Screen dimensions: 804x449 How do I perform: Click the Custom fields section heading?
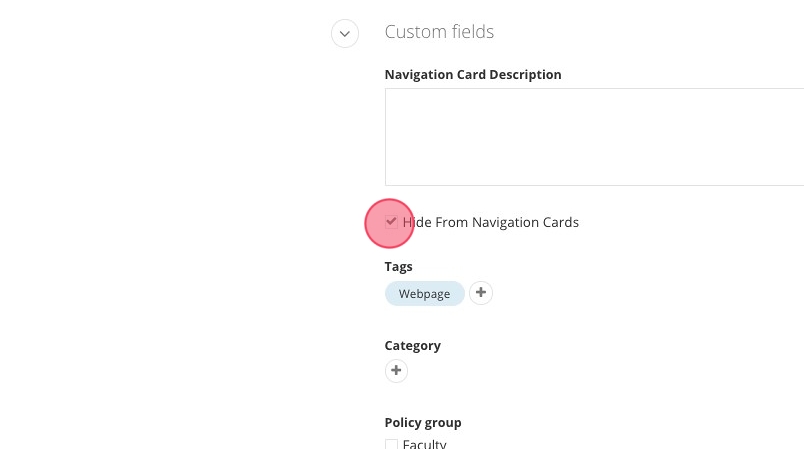point(439,32)
